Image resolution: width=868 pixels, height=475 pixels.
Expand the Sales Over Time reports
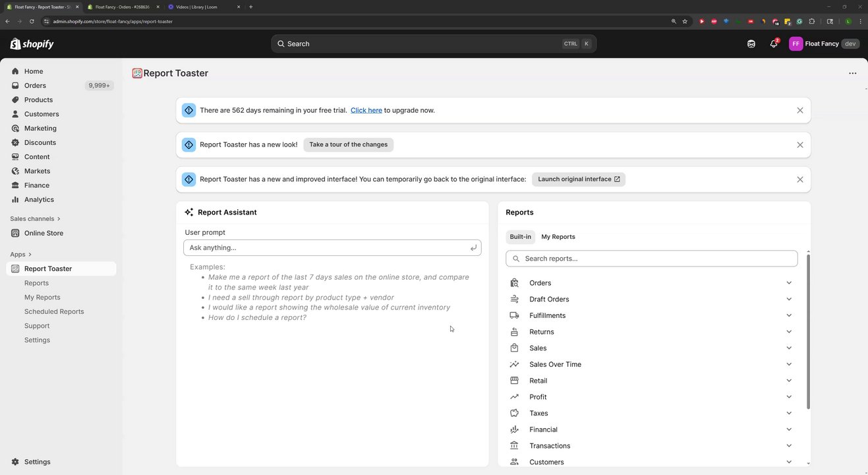pyautogui.click(x=789, y=364)
